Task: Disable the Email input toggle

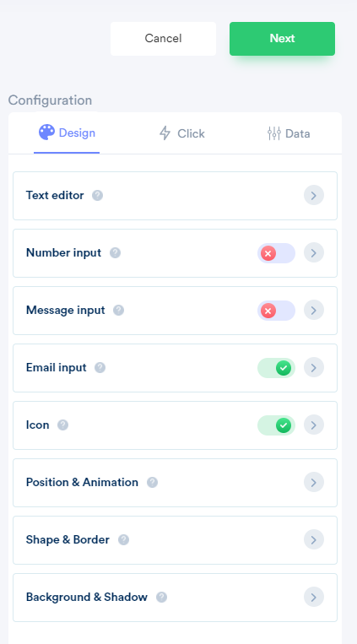Action: (276, 368)
